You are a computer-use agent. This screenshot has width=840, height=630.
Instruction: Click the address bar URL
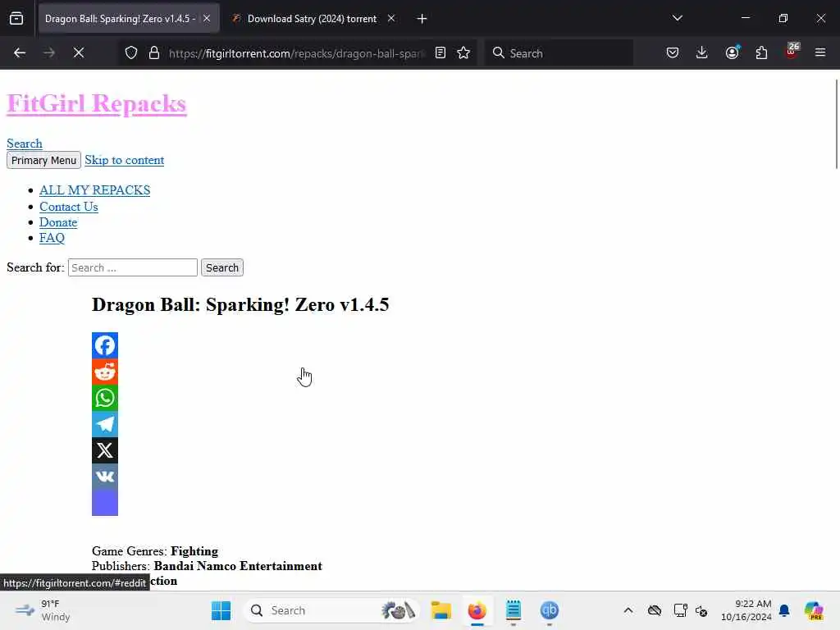tap(296, 53)
